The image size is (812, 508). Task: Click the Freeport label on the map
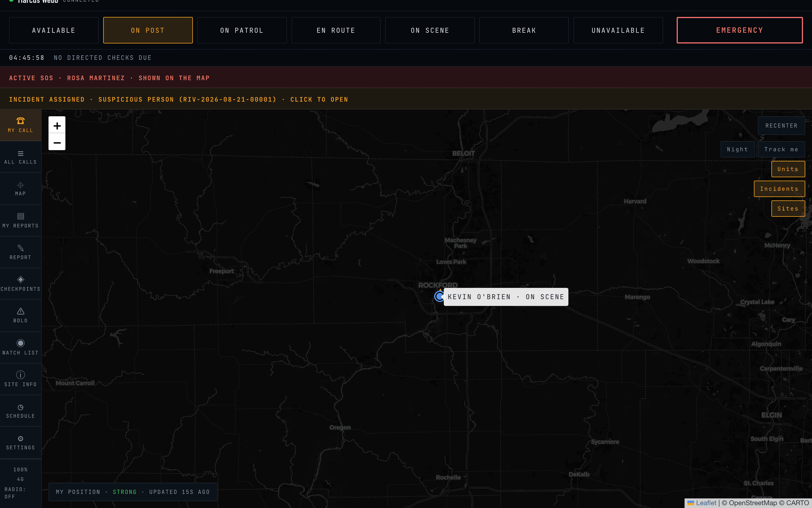click(221, 271)
